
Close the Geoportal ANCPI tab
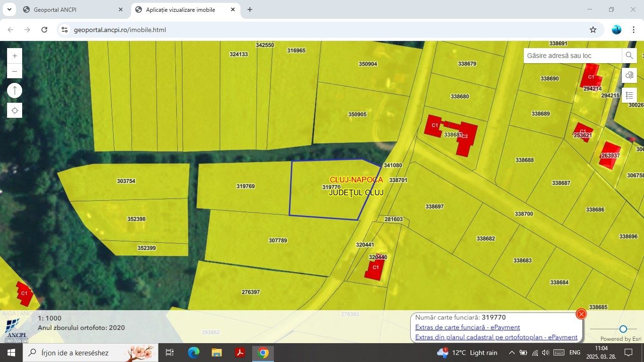coord(121,9)
